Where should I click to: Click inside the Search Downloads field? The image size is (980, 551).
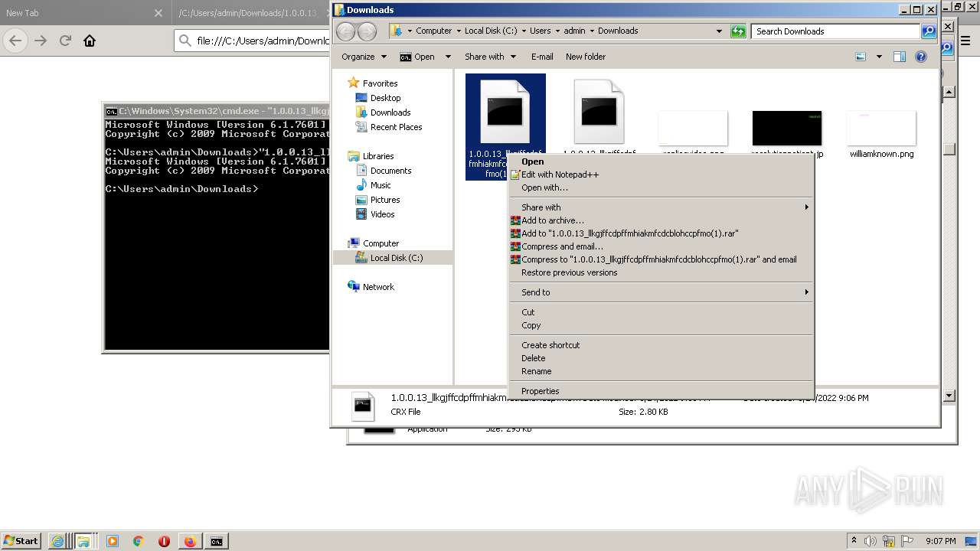tap(837, 31)
